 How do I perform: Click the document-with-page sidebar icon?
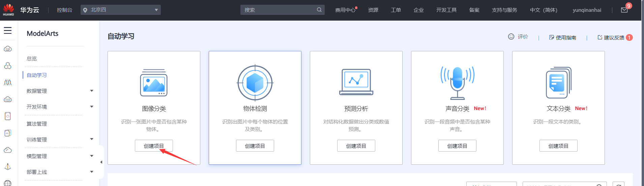(8, 133)
